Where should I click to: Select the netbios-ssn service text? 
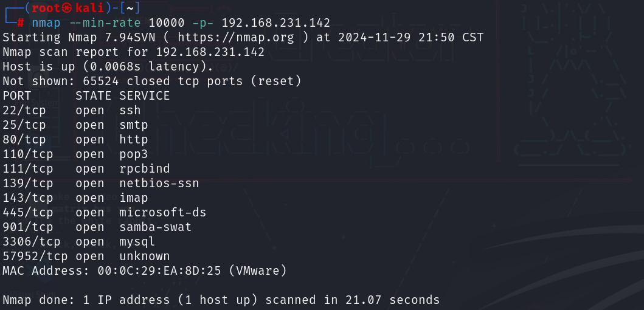[x=159, y=183]
